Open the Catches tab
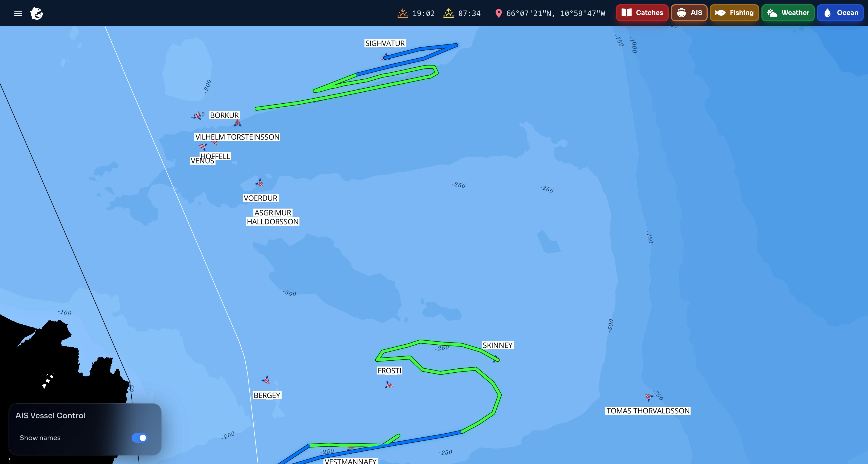868x464 pixels. click(x=642, y=13)
